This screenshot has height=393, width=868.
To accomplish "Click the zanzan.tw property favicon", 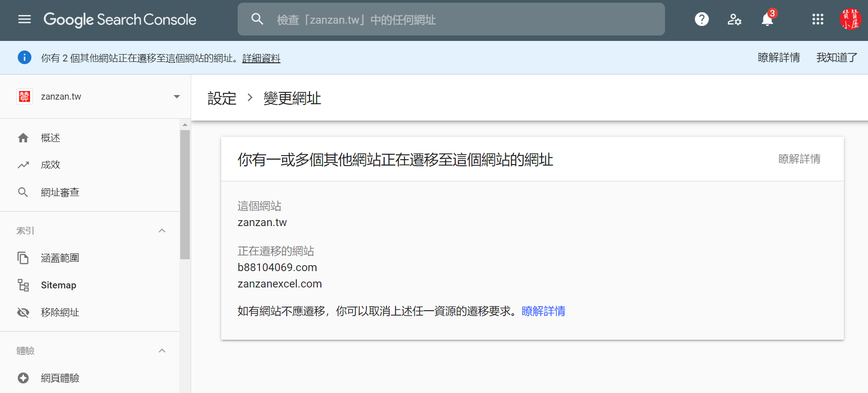I will click(25, 96).
